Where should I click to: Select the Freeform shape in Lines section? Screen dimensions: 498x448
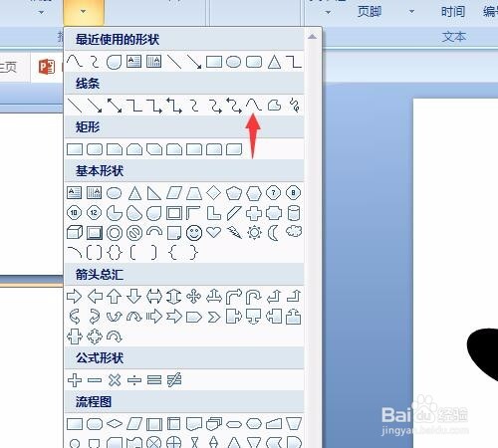tap(274, 106)
